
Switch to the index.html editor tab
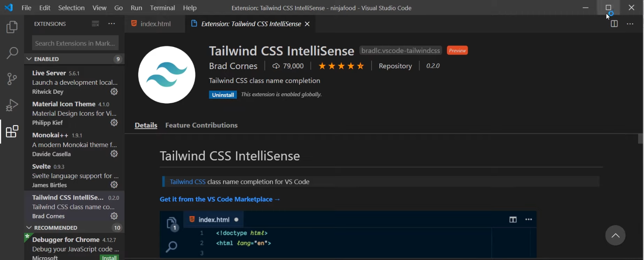point(155,24)
